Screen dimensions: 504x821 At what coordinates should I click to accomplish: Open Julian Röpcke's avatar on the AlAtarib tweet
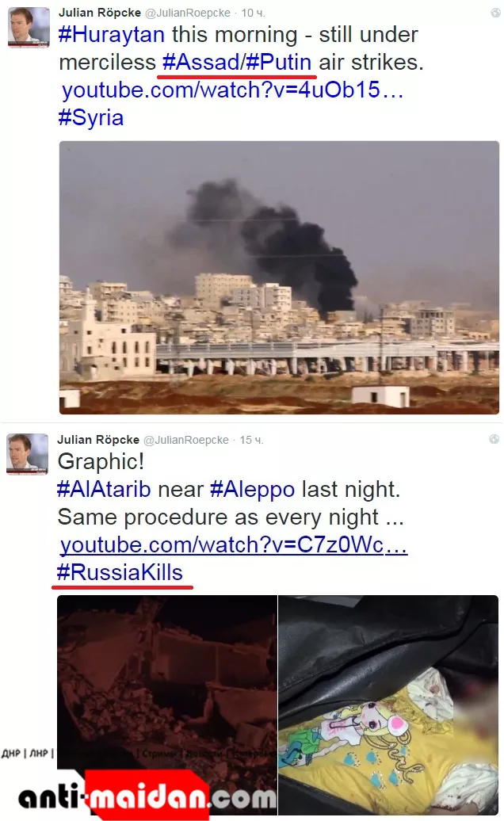[27, 454]
